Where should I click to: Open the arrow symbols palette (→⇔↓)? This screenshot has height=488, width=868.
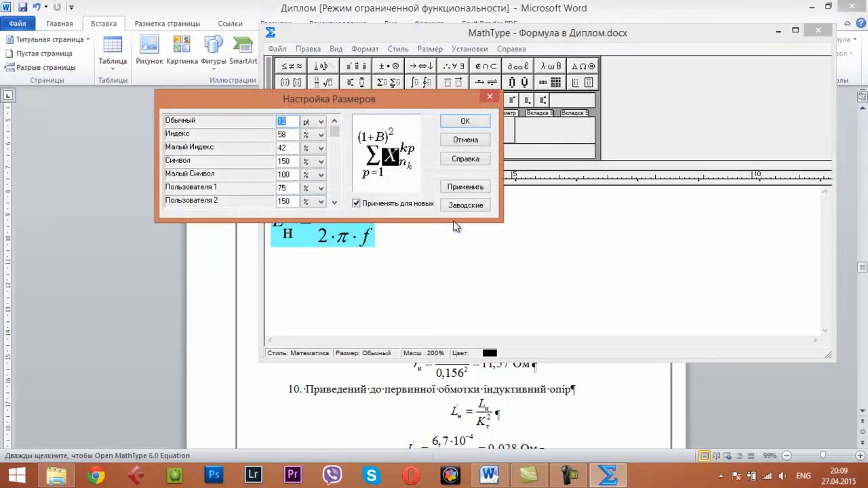[421, 66]
